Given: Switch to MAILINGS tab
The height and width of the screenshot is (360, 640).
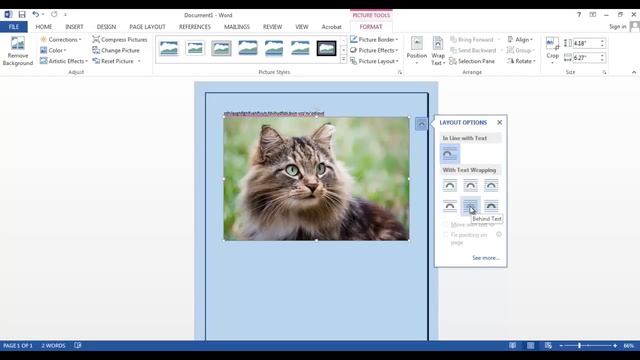Looking at the screenshot, I should coord(237,27).
